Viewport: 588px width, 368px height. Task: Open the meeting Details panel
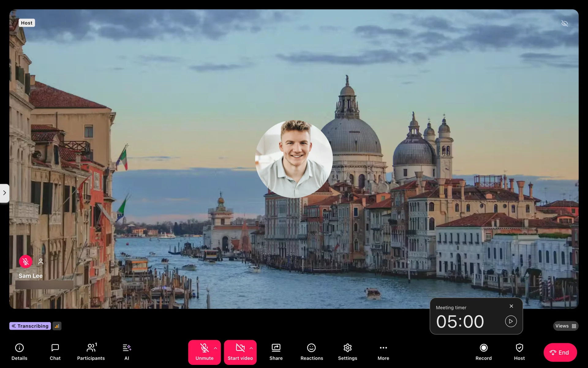point(19,352)
